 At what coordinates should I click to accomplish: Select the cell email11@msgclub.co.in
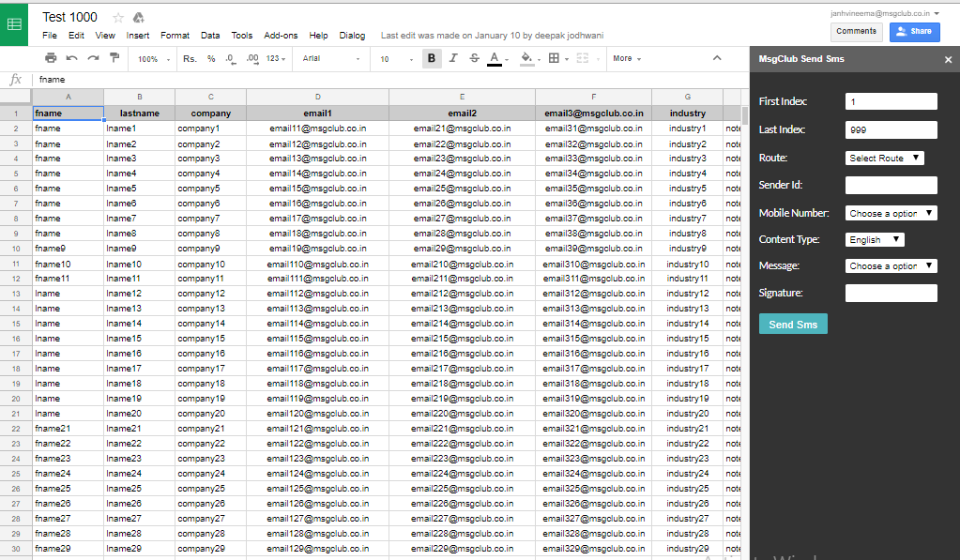tap(318, 129)
